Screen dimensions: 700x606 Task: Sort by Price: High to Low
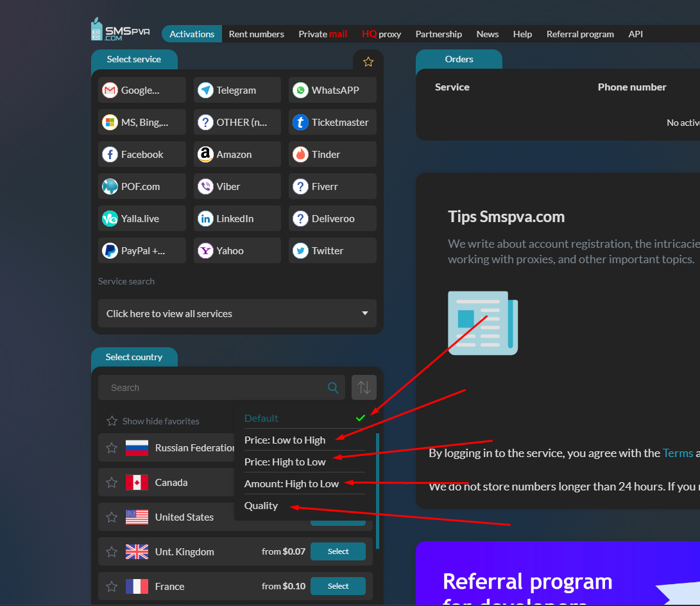(x=305, y=462)
